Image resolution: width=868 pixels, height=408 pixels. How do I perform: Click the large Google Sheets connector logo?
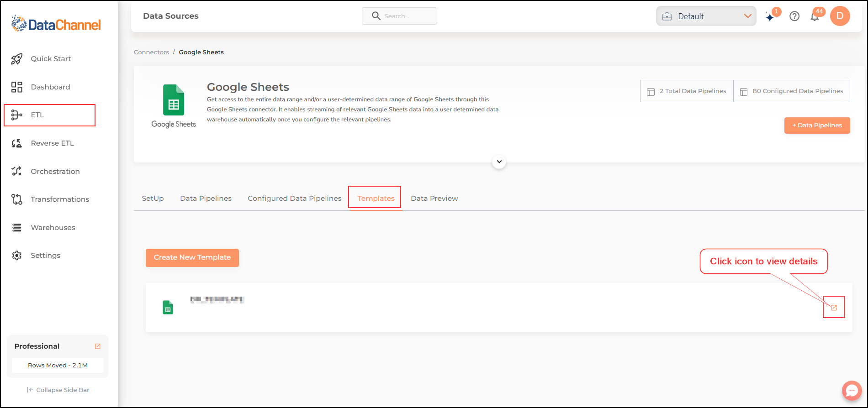pyautogui.click(x=174, y=106)
